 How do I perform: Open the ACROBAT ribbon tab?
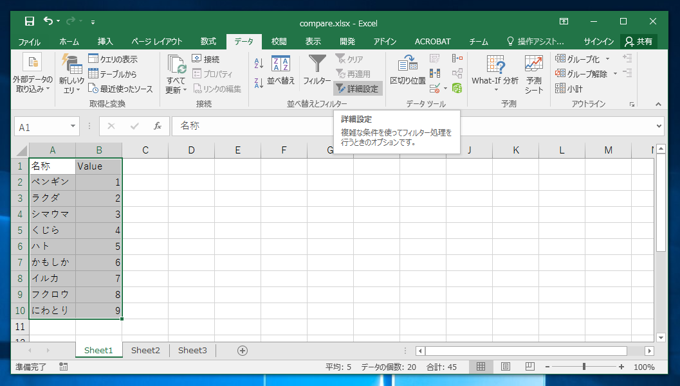[x=432, y=42]
